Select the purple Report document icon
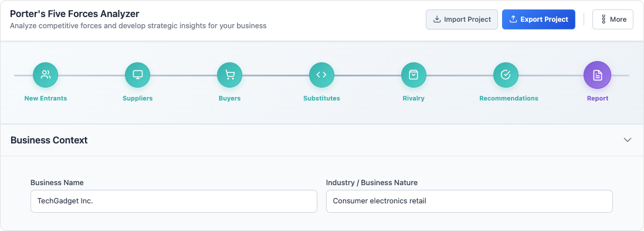 click(x=598, y=75)
